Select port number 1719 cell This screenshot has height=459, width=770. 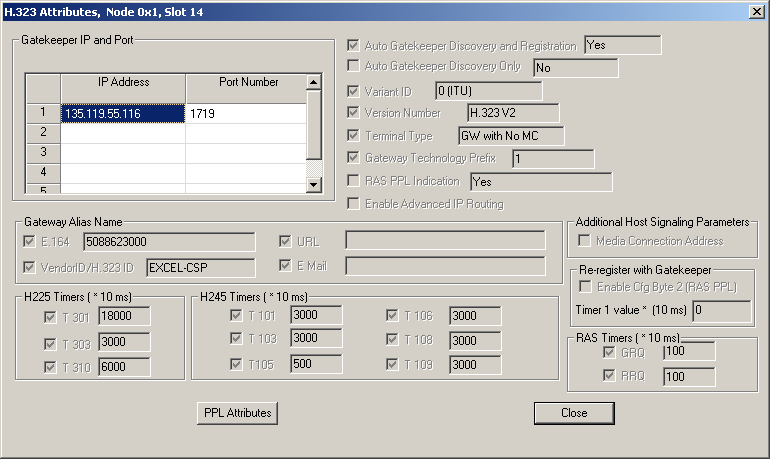(x=245, y=114)
